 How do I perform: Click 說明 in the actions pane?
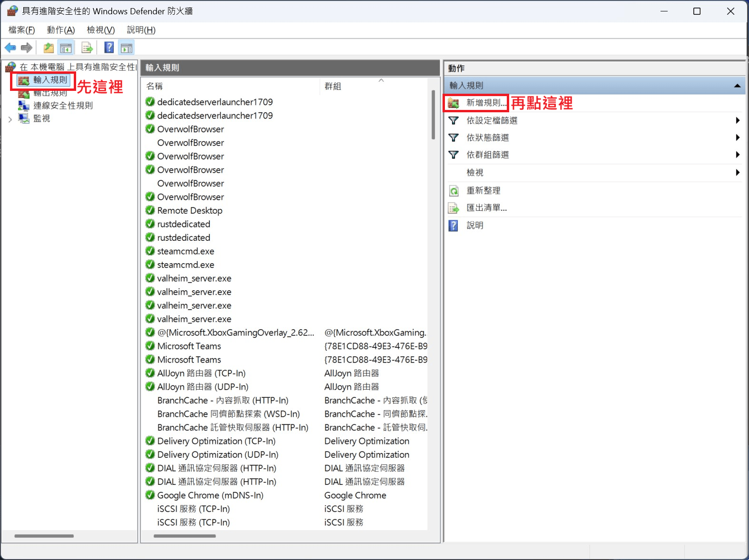(x=475, y=226)
